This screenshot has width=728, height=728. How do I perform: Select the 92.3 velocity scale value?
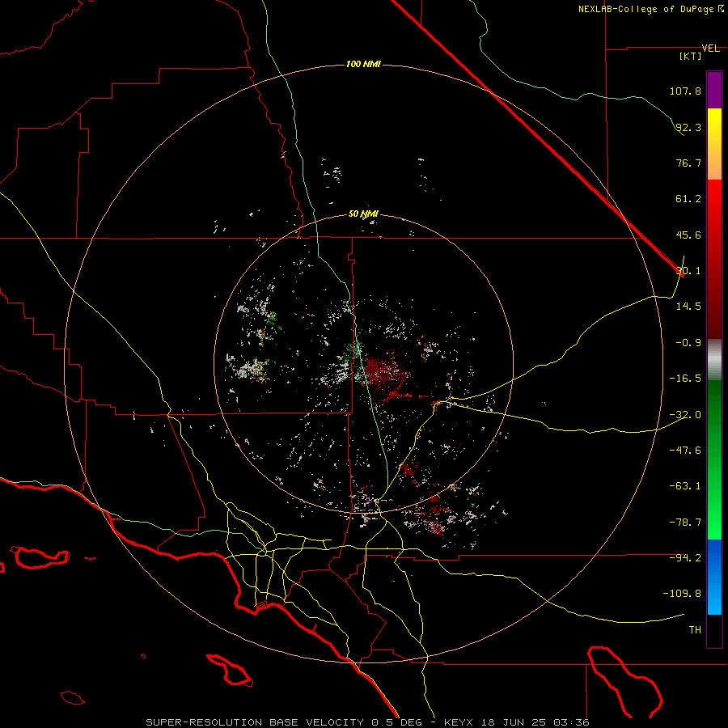coord(688,127)
